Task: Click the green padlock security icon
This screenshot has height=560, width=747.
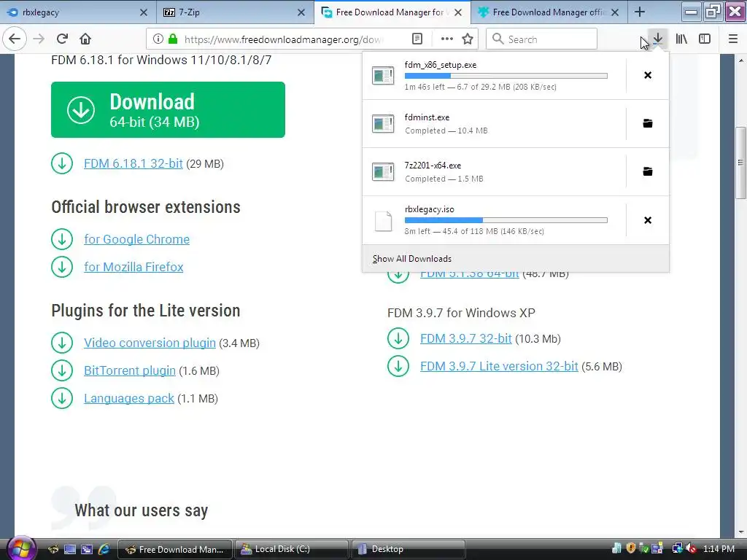Action: [x=173, y=39]
